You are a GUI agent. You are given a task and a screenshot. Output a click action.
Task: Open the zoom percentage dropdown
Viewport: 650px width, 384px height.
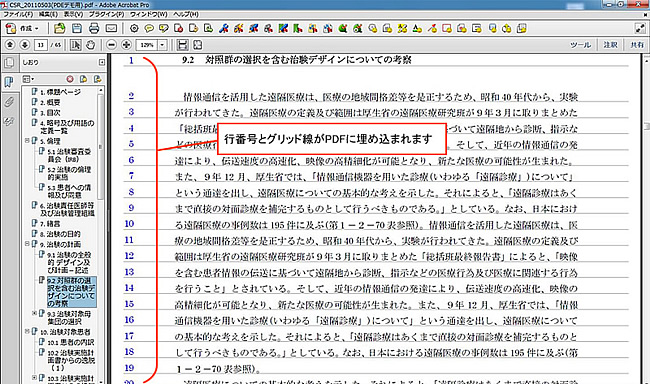coord(162,45)
